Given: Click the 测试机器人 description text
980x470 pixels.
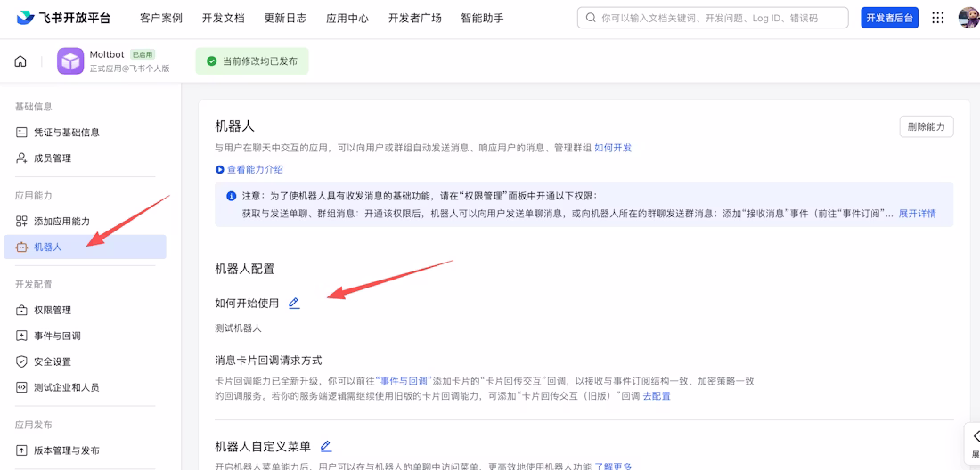Looking at the screenshot, I should click(238, 328).
